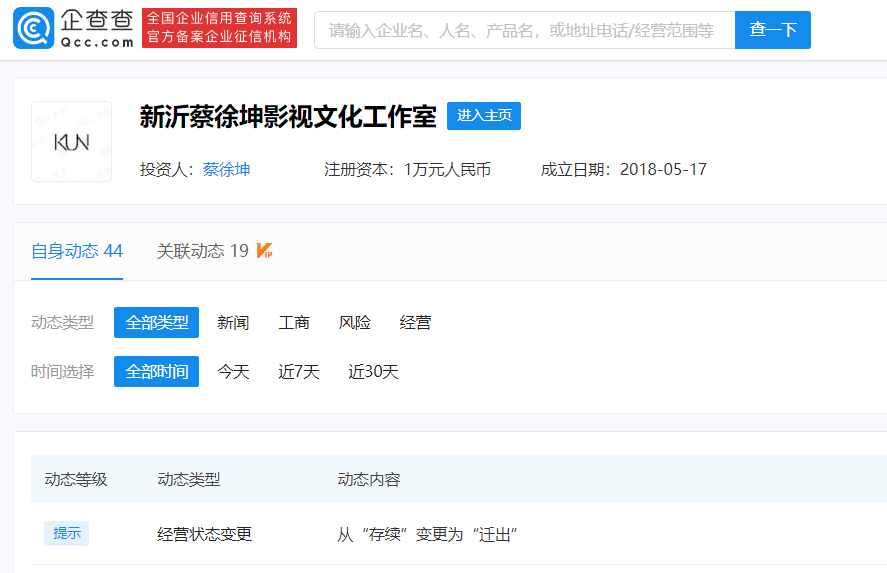
Task: Click the 动态内容 column header
Action: pyautogui.click(x=369, y=480)
